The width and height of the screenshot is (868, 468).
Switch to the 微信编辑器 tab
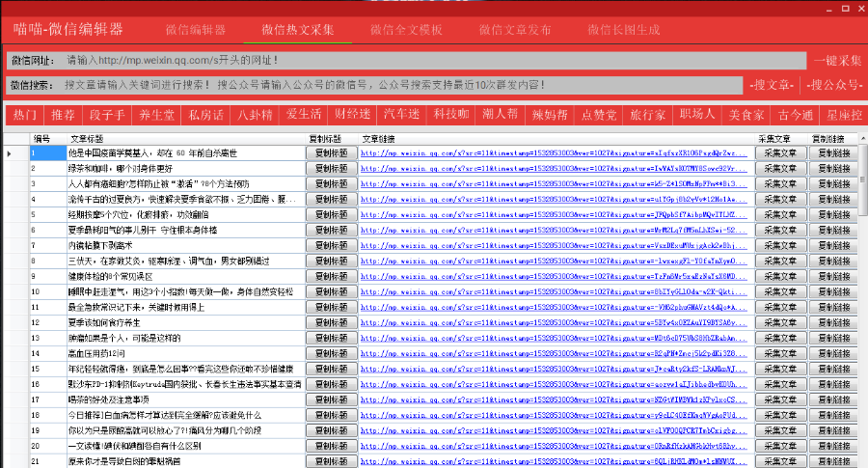point(196,30)
